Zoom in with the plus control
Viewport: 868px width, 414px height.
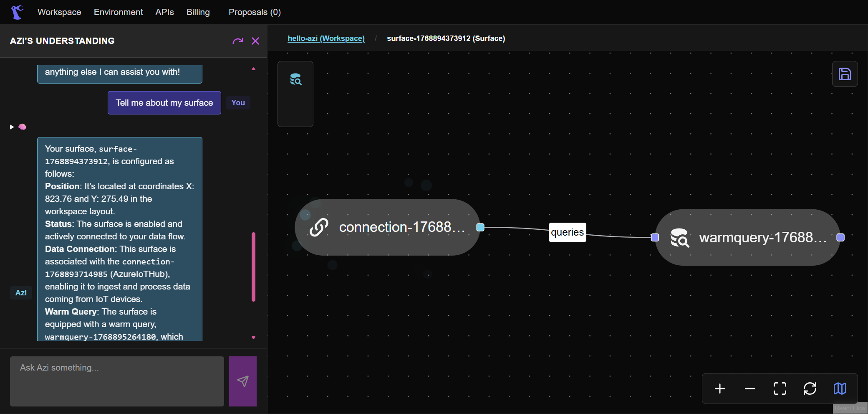pyautogui.click(x=720, y=389)
